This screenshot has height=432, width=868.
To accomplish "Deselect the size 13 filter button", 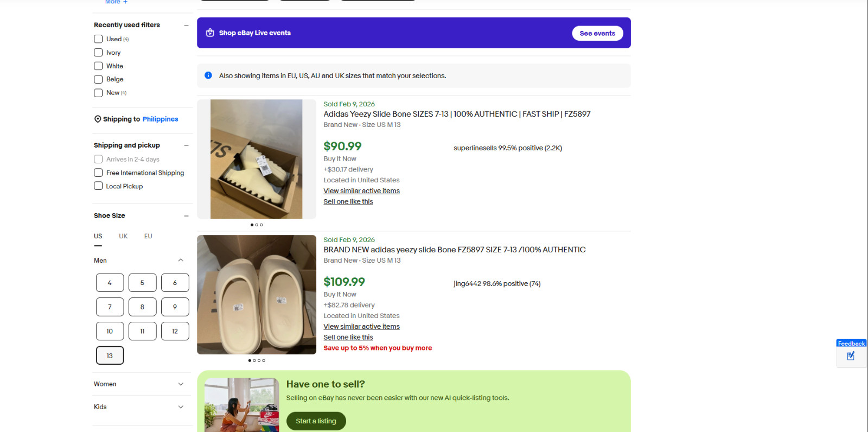I will pos(110,355).
